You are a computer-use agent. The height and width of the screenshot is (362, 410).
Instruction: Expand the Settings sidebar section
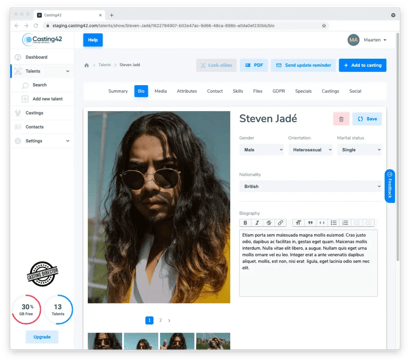point(68,141)
